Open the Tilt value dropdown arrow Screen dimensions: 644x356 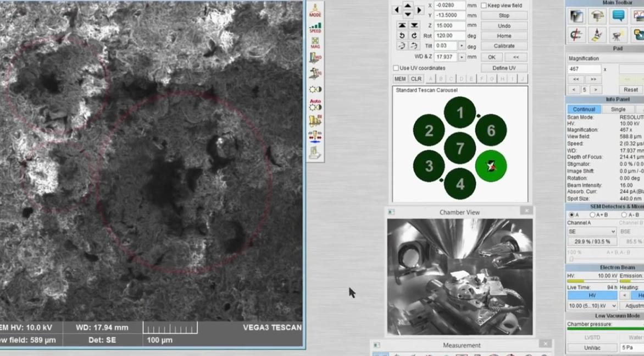(462, 46)
